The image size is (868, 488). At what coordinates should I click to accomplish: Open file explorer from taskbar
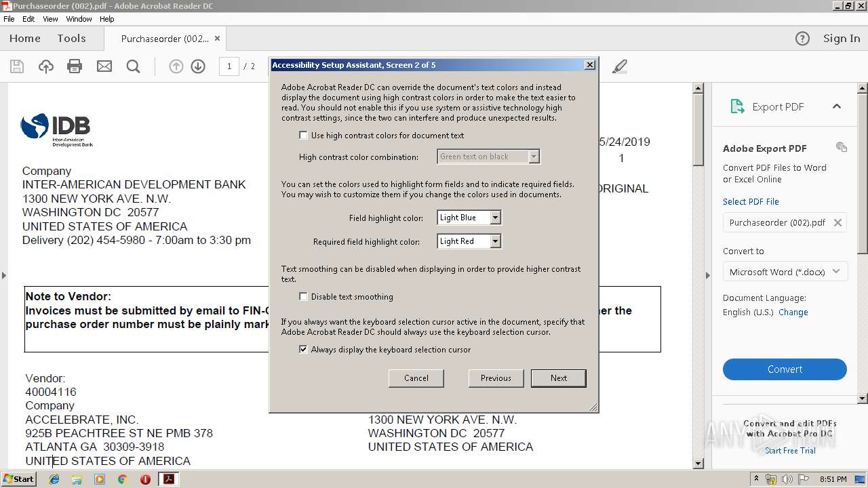tap(77, 479)
